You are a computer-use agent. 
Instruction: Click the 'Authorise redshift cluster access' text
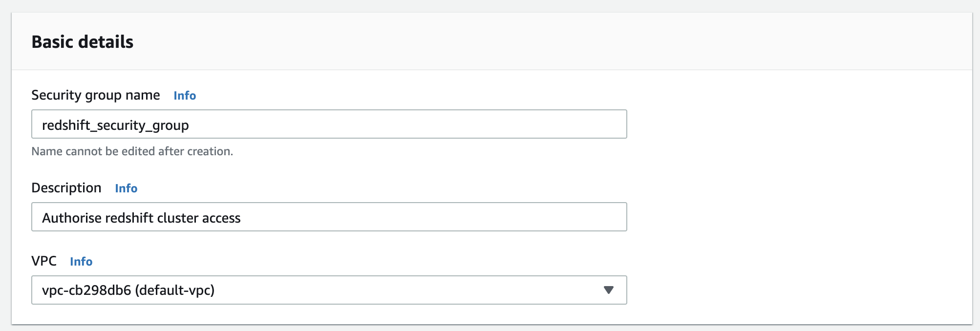point(141,218)
